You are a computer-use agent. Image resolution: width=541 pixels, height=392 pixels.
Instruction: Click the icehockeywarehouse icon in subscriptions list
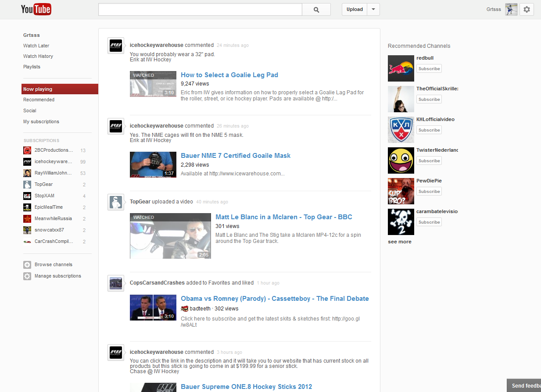tap(27, 162)
